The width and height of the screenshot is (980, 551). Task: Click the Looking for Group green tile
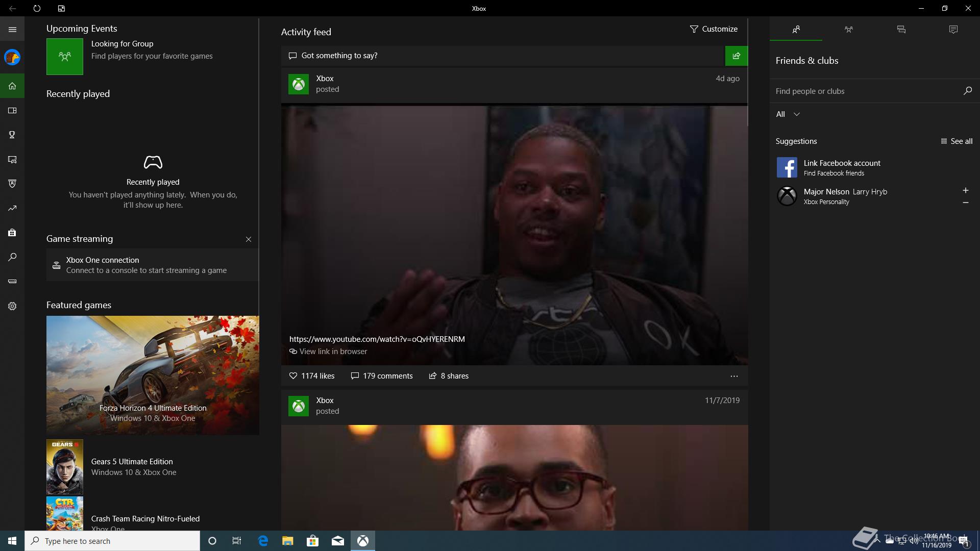click(x=65, y=57)
